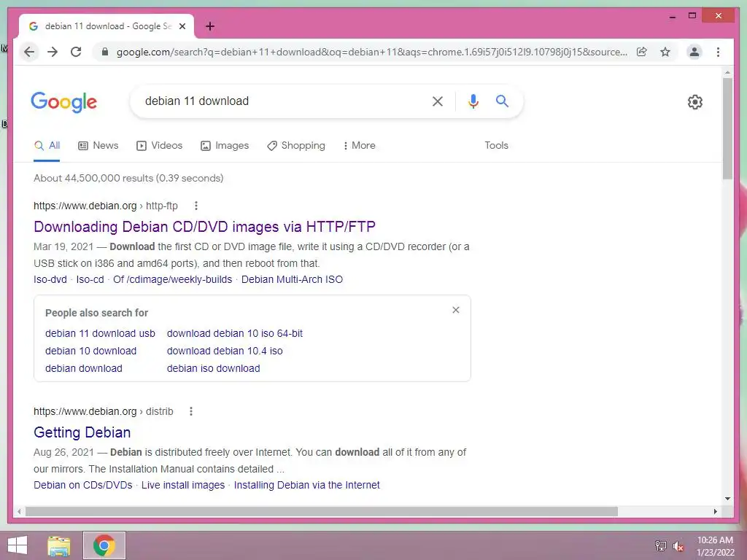Open the Chrome profile avatar

[694, 52]
